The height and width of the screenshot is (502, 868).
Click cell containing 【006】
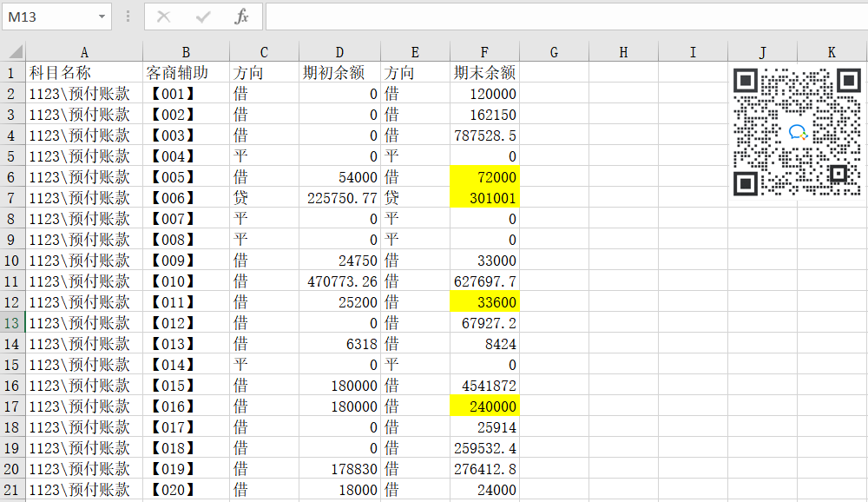(x=186, y=198)
